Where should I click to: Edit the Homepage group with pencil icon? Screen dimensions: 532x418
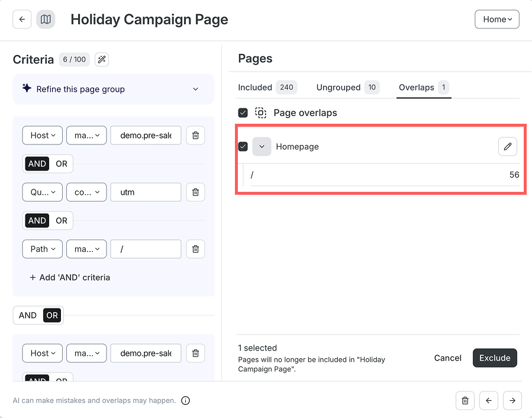click(x=508, y=147)
